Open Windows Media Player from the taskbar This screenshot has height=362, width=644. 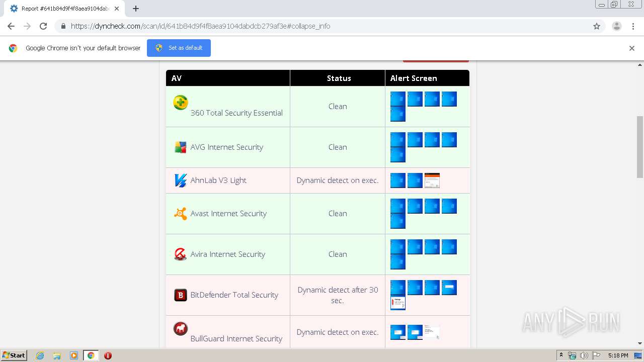[x=74, y=355]
